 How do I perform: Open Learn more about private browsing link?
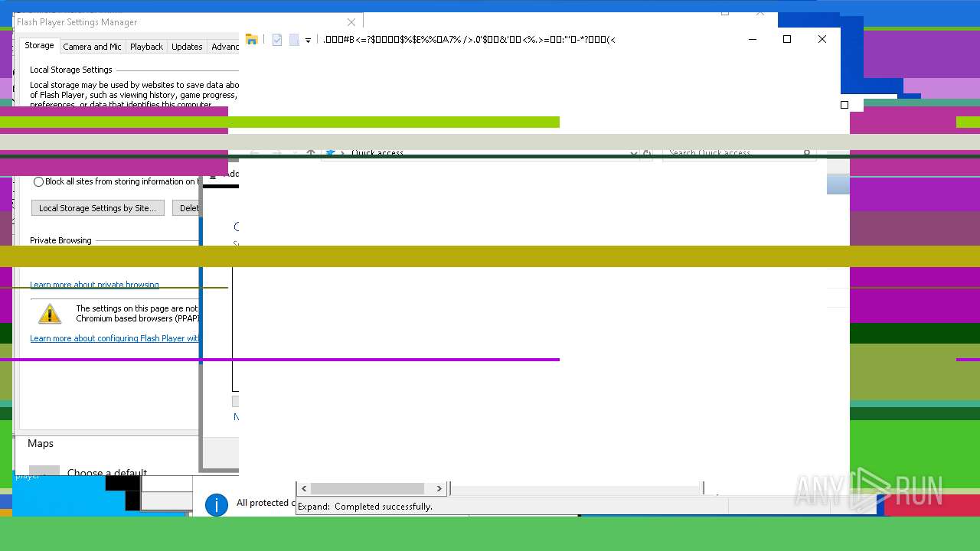[x=94, y=285]
